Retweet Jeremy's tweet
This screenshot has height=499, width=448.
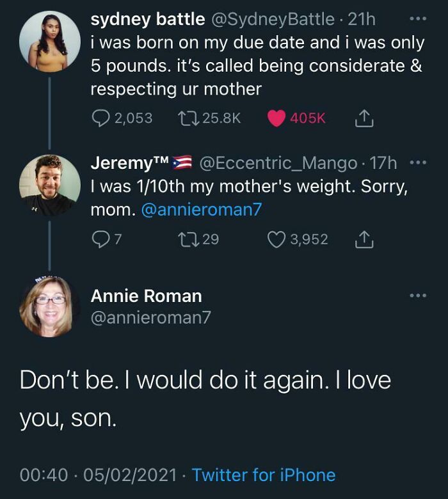pyautogui.click(x=190, y=239)
